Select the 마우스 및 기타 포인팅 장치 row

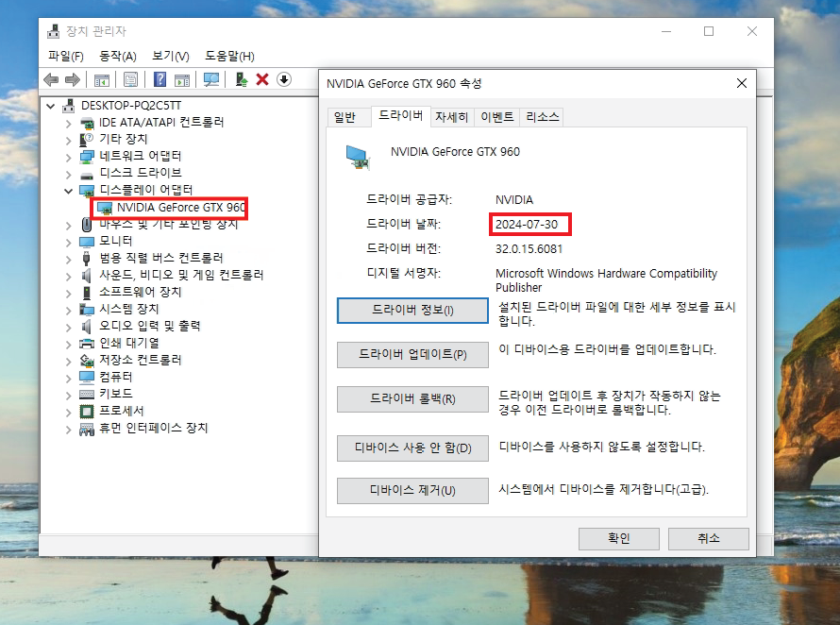click(x=168, y=224)
